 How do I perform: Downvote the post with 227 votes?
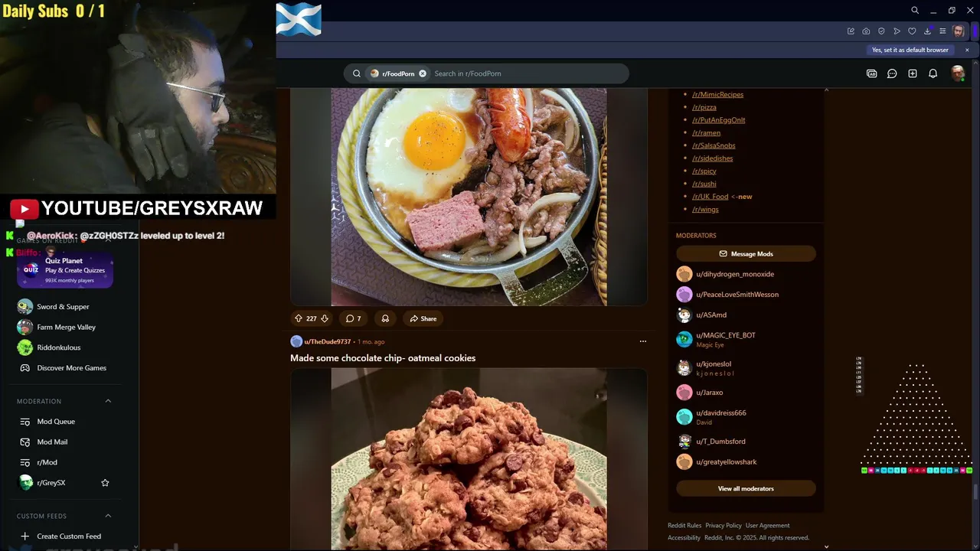point(325,318)
